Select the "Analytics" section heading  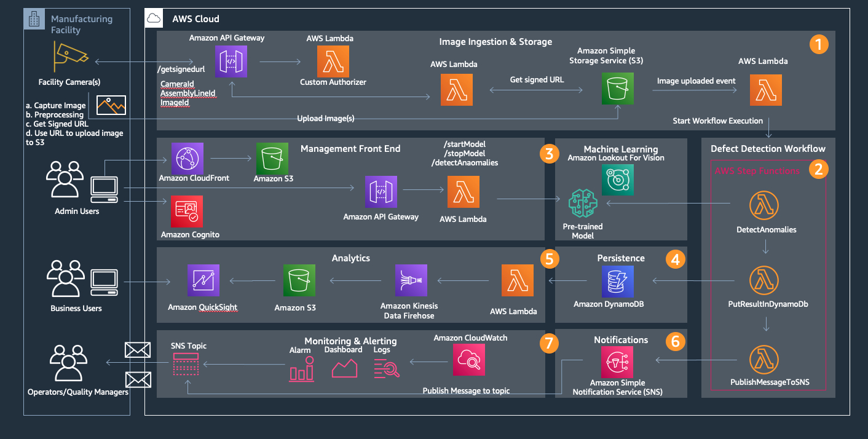(x=350, y=258)
